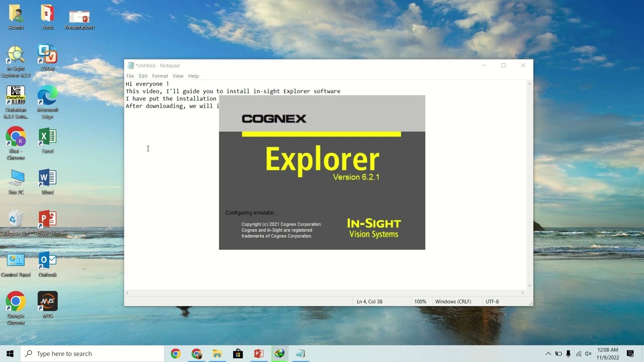Select the Recycle Bin icon
This screenshot has width=644, height=362.
(16, 223)
